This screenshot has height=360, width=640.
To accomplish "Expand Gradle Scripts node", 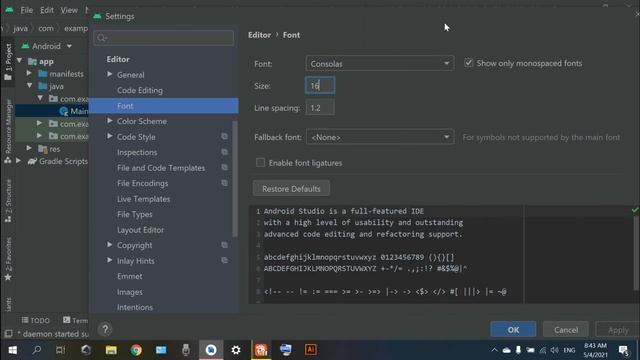I will [x=18, y=161].
